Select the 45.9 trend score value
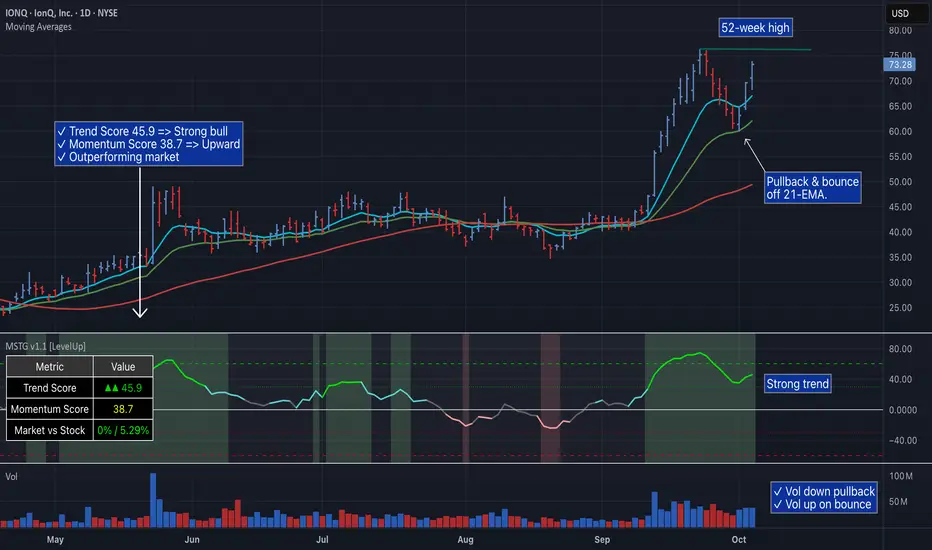The width and height of the screenshot is (932, 550). tap(123, 388)
